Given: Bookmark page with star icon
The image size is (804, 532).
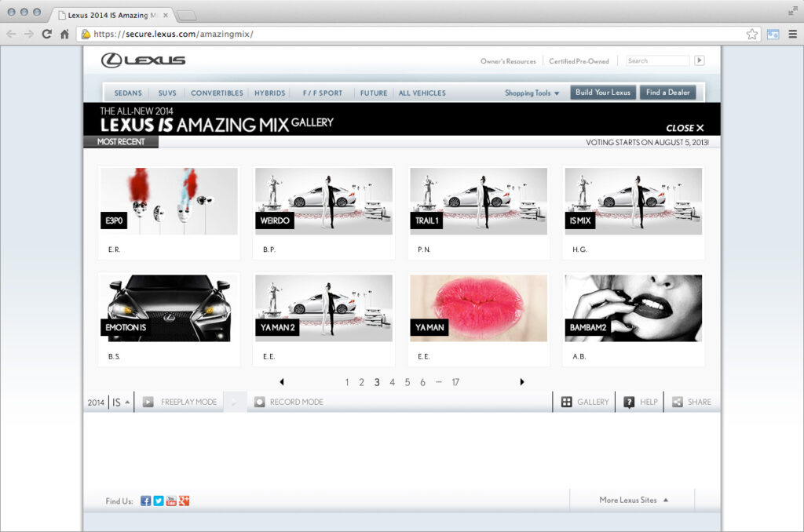Looking at the screenshot, I should point(751,34).
